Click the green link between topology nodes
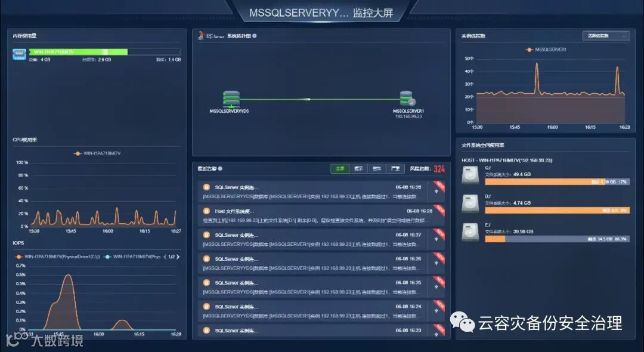This screenshot has width=644, height=352. click(x=320, y=99)
